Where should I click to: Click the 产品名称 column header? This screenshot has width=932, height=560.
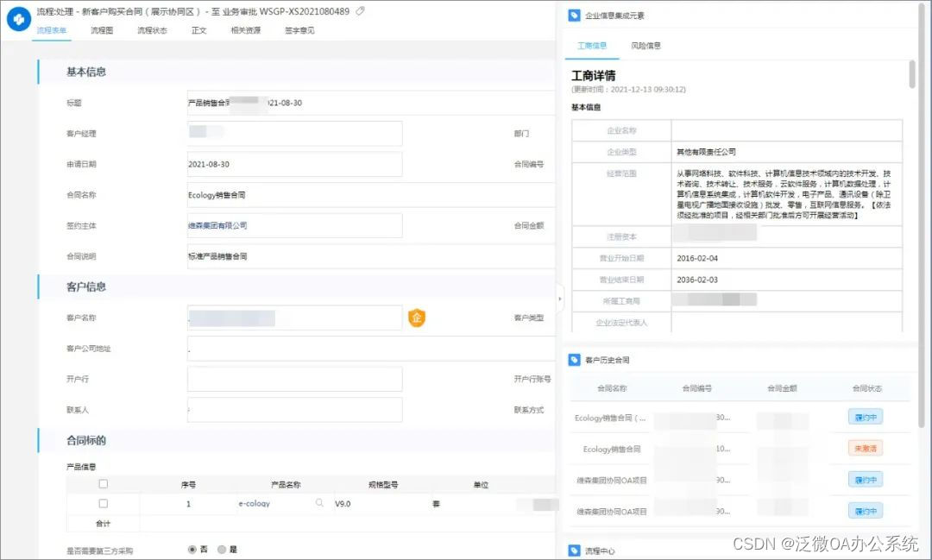[286, 485]
